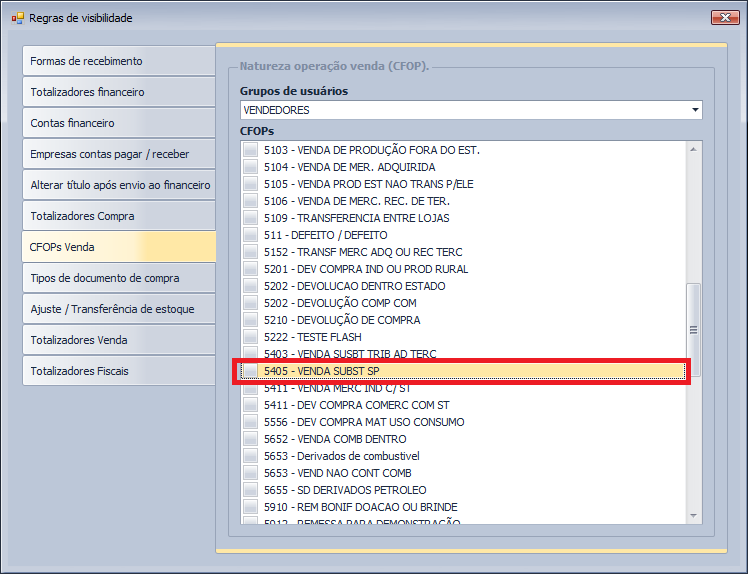The image size is (748, 574).
Task: Toggle checkbox for 5104 VENDA DE MER. ADQUIRIDA
Action: pyautogui.click(x=250, y=167)
